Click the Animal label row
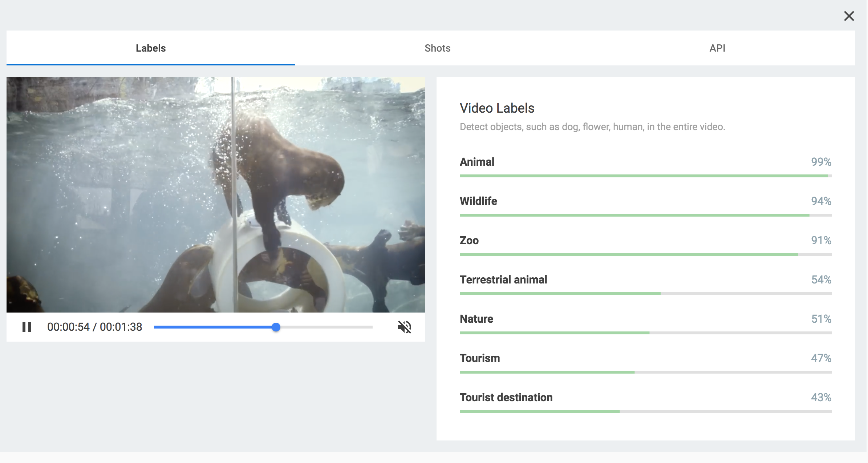 (x=645, y=166)
